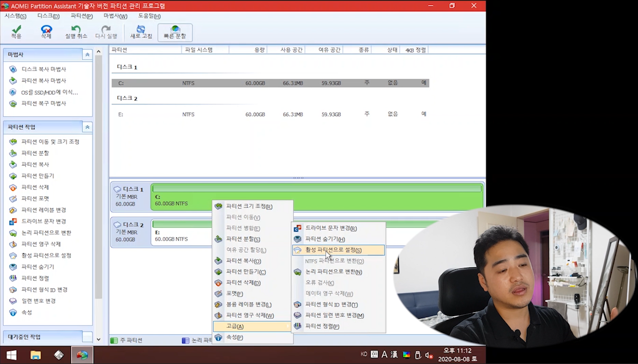Screen dimensions: 638x364
Task: Collapse the 파티션 작업 panel
Action: [87, 127]
